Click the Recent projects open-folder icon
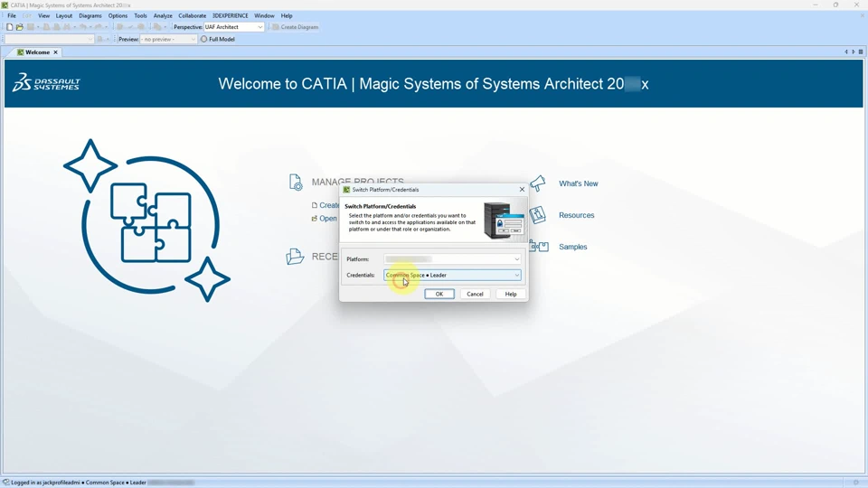 pos(295,256)
